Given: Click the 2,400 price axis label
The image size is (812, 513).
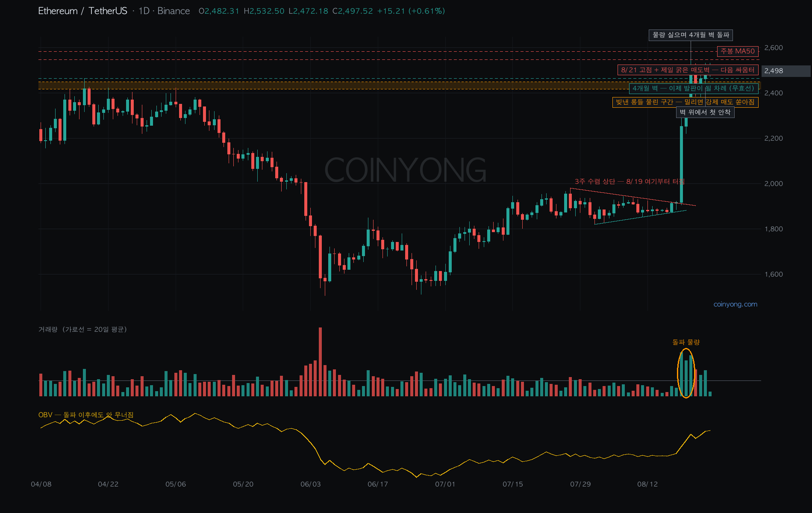Looking at the screenshot, I should click(x=774, y=93).
